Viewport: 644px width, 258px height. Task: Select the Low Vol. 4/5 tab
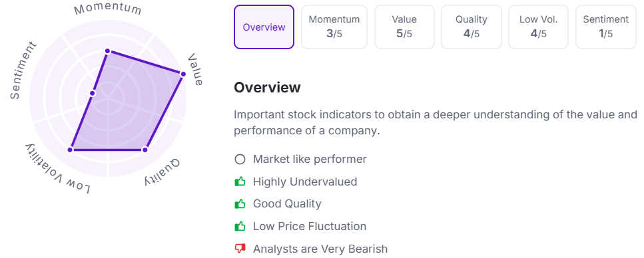[x=539, y=27]
